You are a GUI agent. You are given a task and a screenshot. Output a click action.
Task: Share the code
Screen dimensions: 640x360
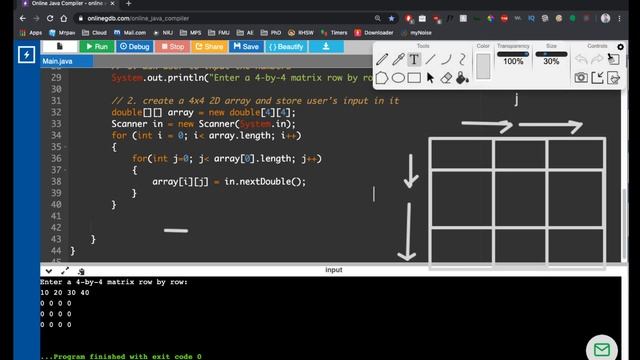tap(209, 47)
